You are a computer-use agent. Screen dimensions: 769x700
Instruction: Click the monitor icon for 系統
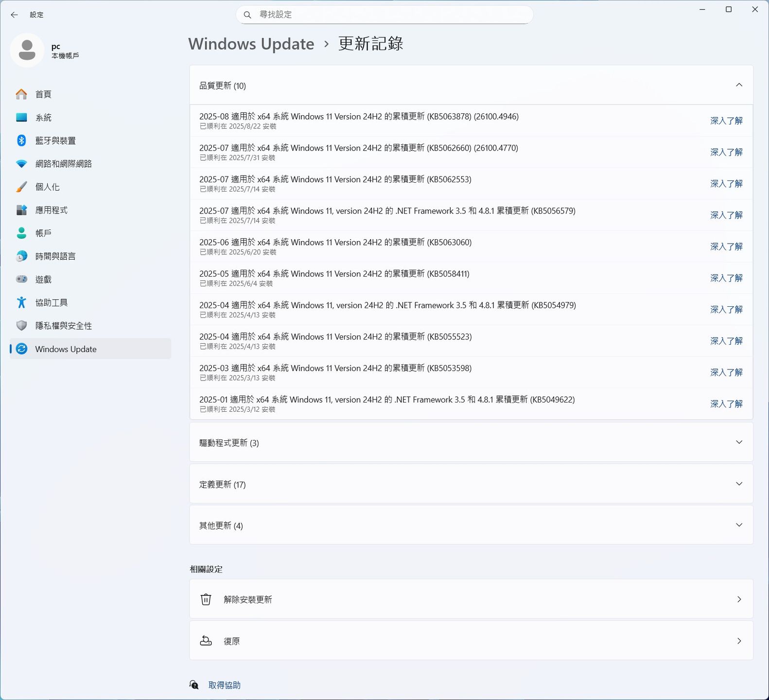pyautogui.click(x=21, y=117)
